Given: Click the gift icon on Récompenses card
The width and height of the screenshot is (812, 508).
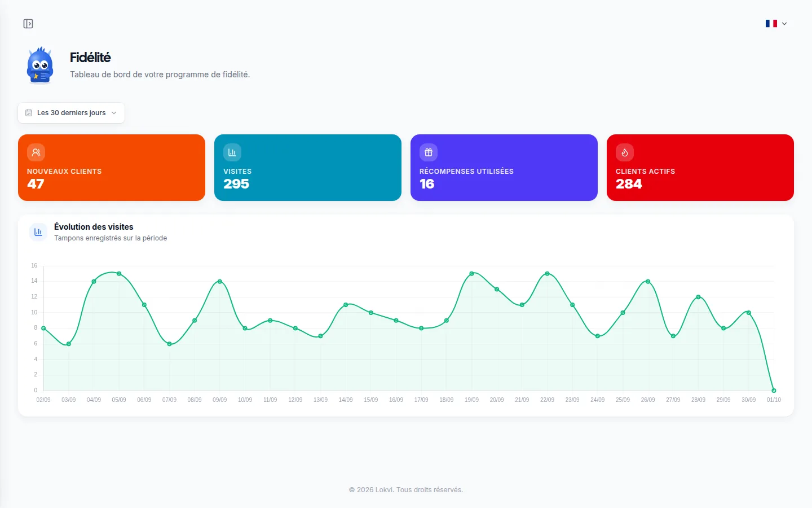Looking at the screenshot, I should coord(429,152).
